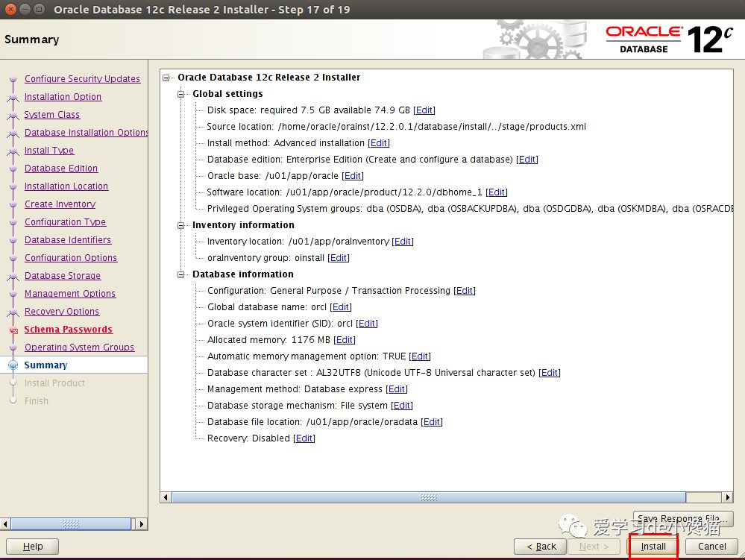The height and width of the screenshot is (560, 745).
Task: Edit the Inventory location
Action: point(403,242)
